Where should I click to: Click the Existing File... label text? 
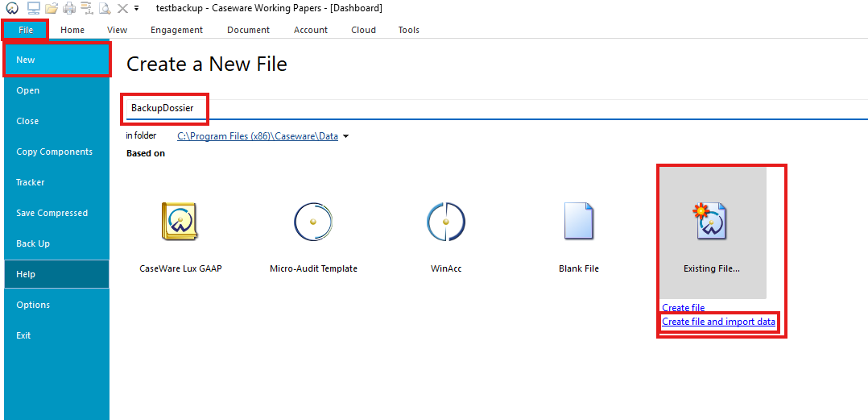(x=711, y=268)
